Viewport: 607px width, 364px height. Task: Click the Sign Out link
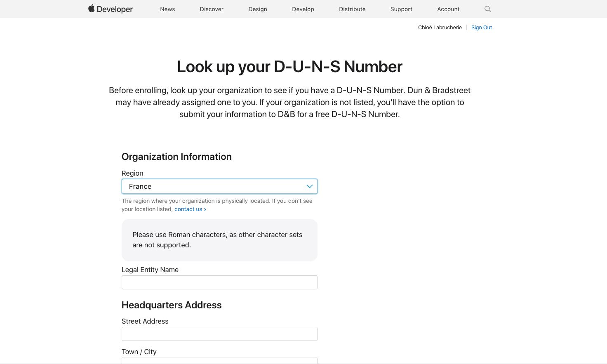click(482, 28)
